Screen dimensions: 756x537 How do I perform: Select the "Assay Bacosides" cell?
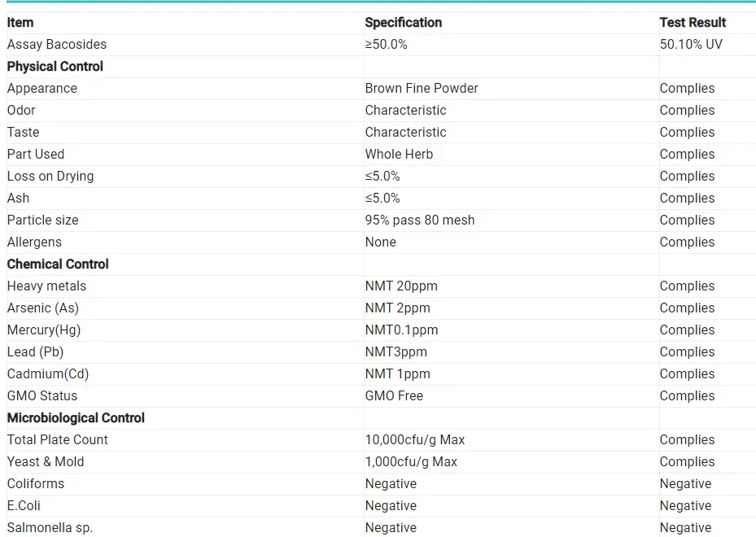57,45
